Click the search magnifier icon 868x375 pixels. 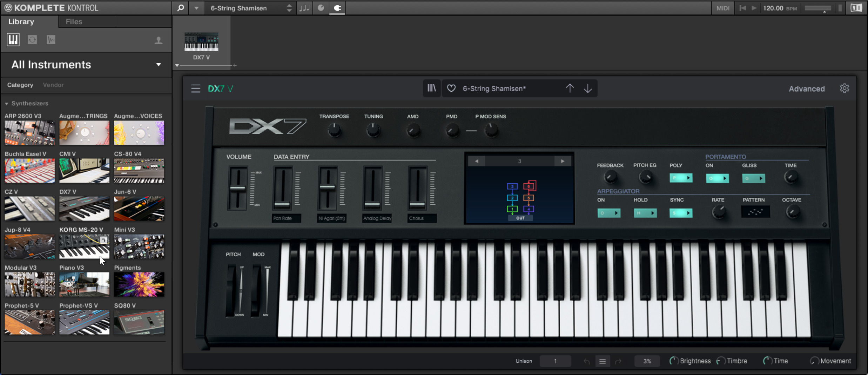(x=181, y=8)
